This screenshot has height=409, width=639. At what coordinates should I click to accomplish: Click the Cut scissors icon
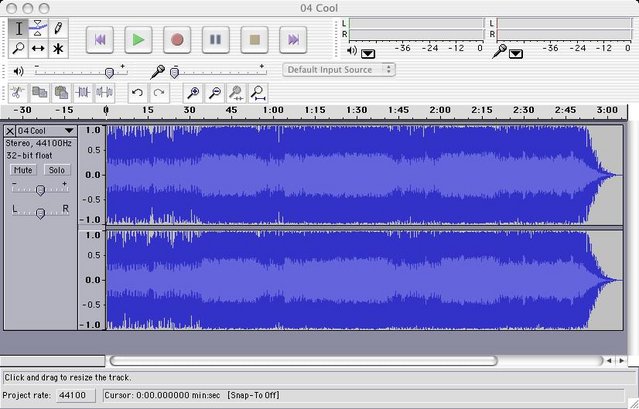point(18,93)
